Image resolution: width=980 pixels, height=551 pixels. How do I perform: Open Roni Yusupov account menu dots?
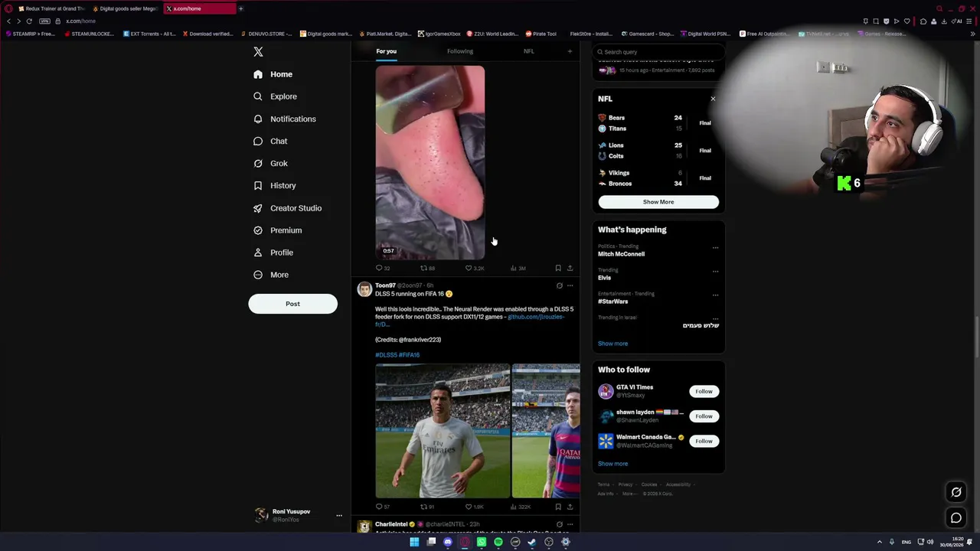pos(339,516)
